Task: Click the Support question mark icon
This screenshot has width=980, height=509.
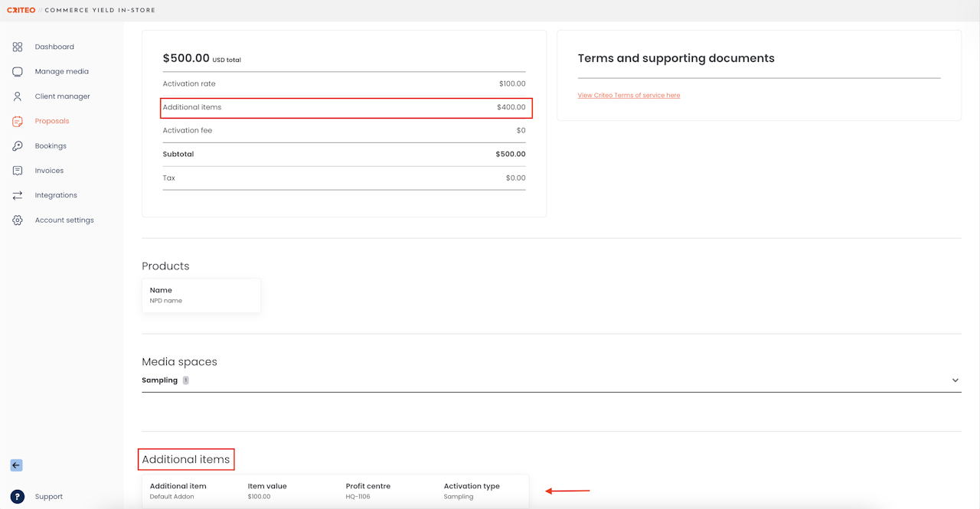Action: tap(18, 496)
